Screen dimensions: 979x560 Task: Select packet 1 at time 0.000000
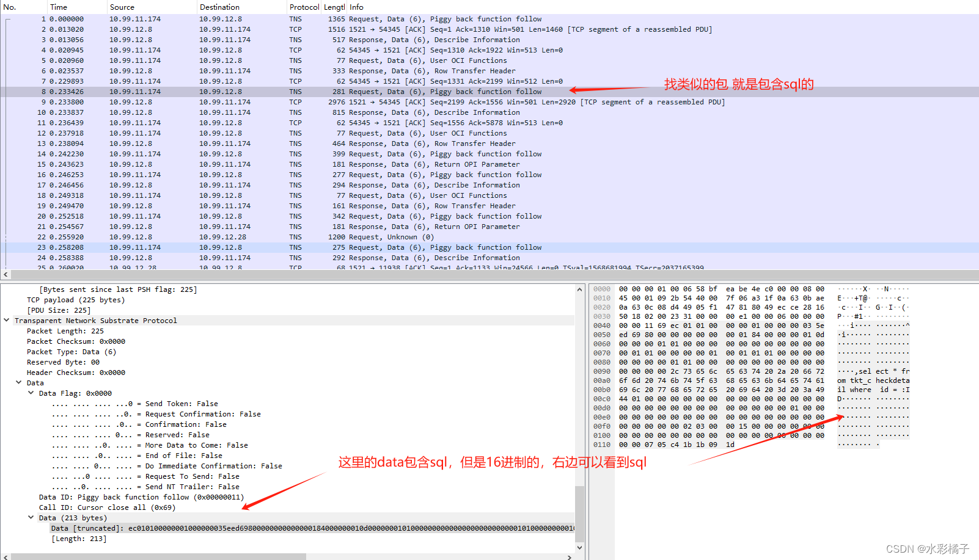coord(490,19)
